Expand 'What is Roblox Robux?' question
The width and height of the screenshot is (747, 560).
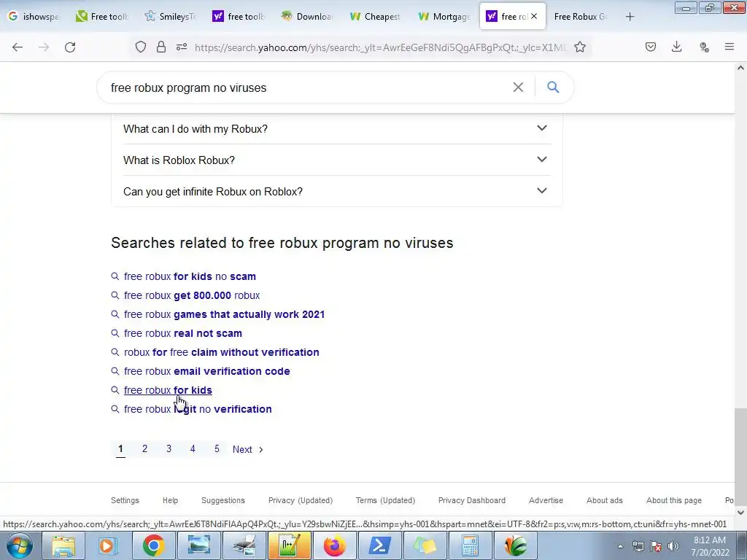[x=337, y=160]
